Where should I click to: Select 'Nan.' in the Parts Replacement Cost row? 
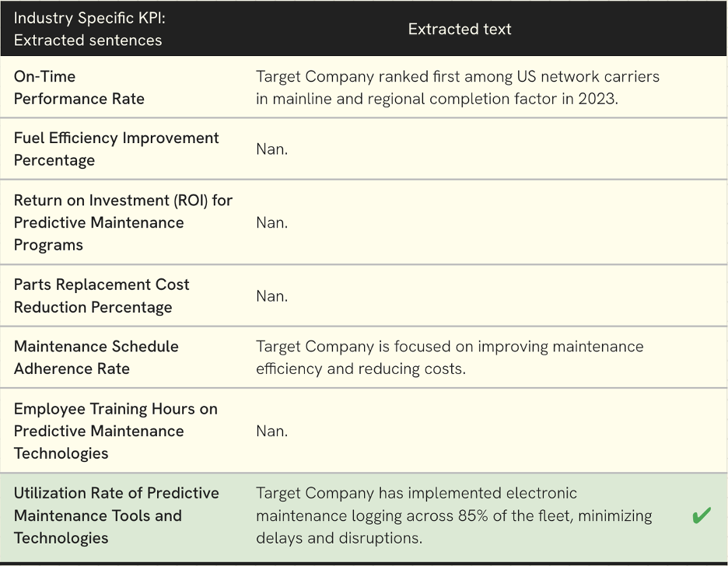point(271,296)
